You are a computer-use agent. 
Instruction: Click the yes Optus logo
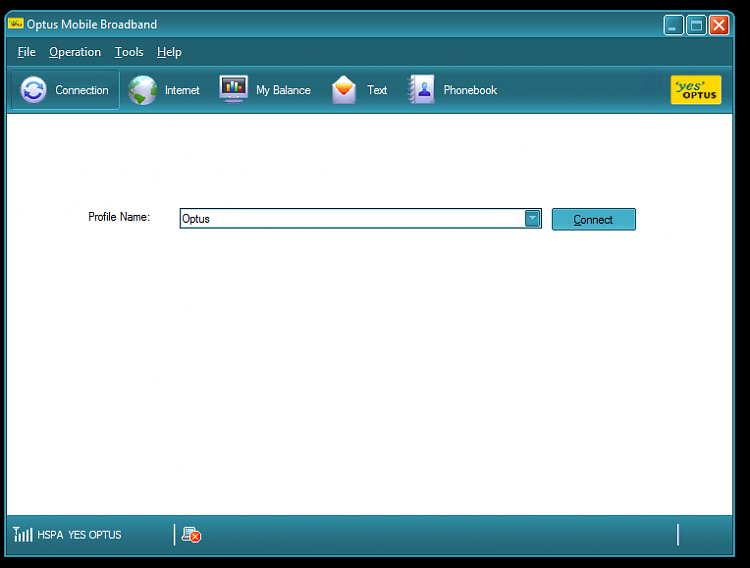click(x=696, y=90)
